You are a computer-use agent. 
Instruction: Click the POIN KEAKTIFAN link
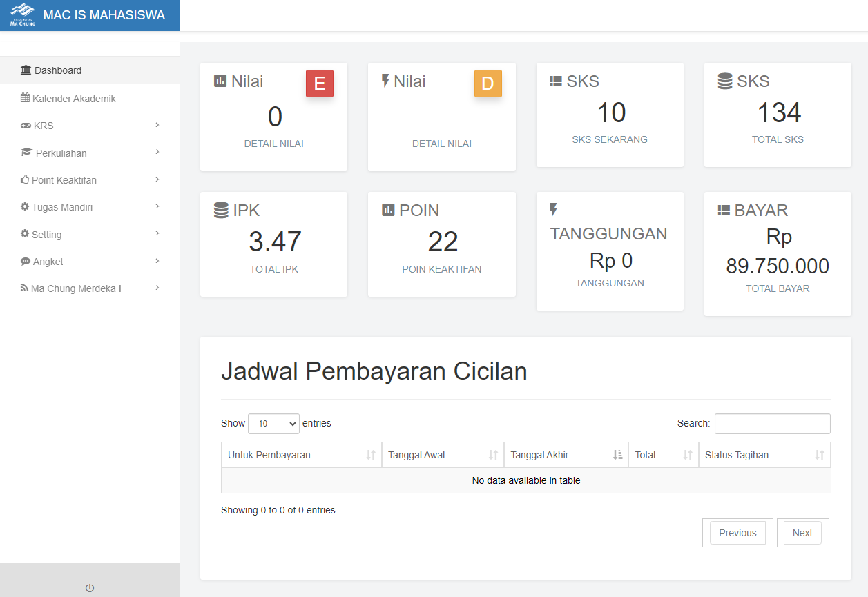tap(442, 269)
